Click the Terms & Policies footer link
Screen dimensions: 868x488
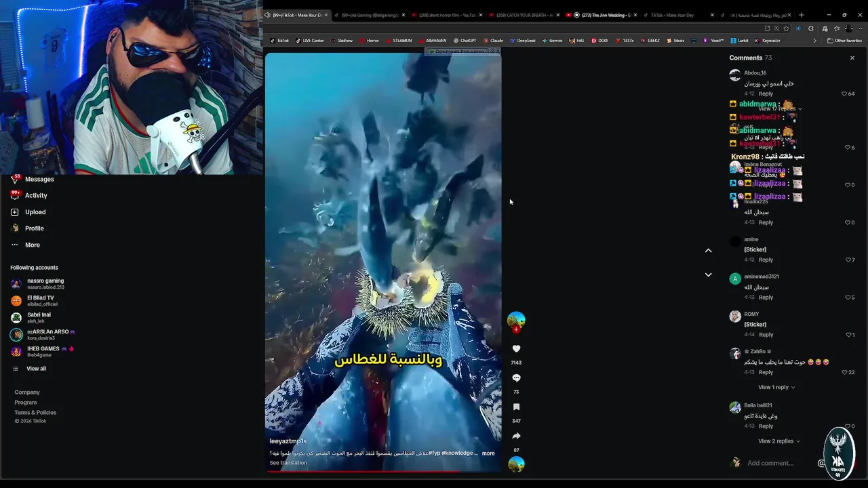35,413
